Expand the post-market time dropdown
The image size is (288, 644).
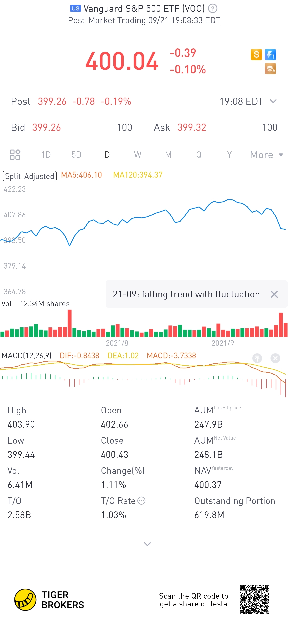(273, 101)
